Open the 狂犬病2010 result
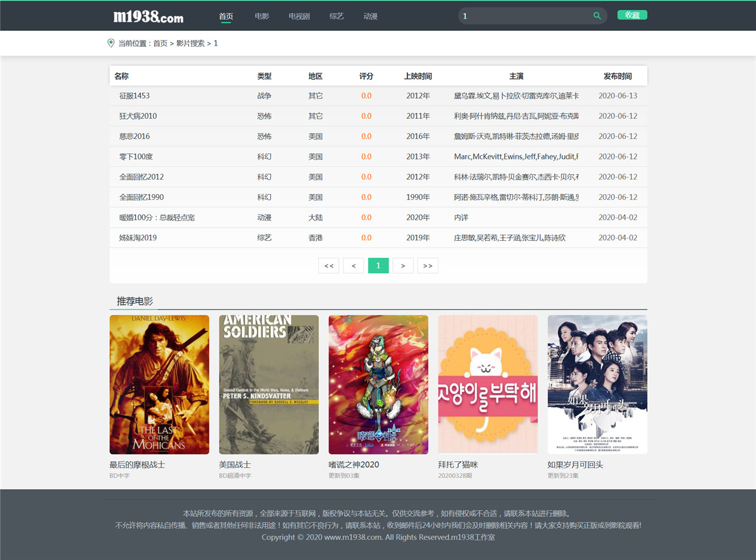The height and width of the screenshot is (560, 756). 138,116
